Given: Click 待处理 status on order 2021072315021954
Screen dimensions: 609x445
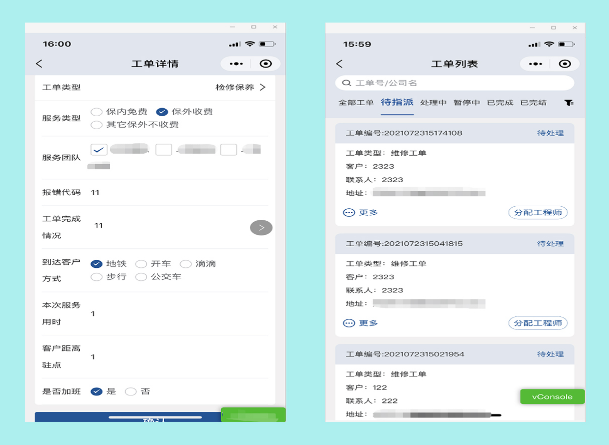Looking at the screenshot, I should pos(550,354).
